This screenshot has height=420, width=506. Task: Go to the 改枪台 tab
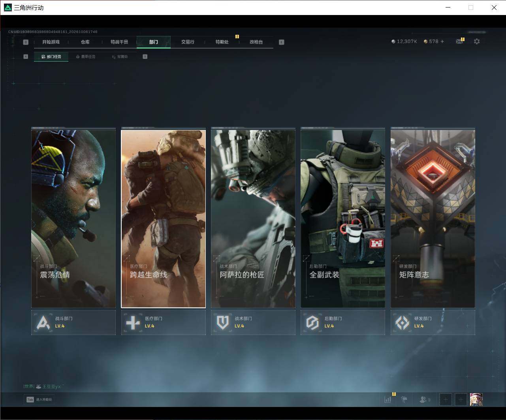tap(256, 42)
